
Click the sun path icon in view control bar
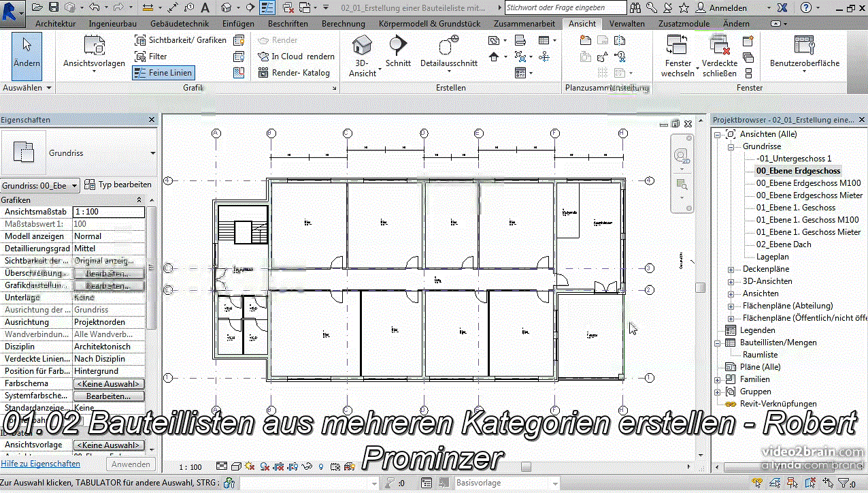pyautogui.click(x=250, y=467)
